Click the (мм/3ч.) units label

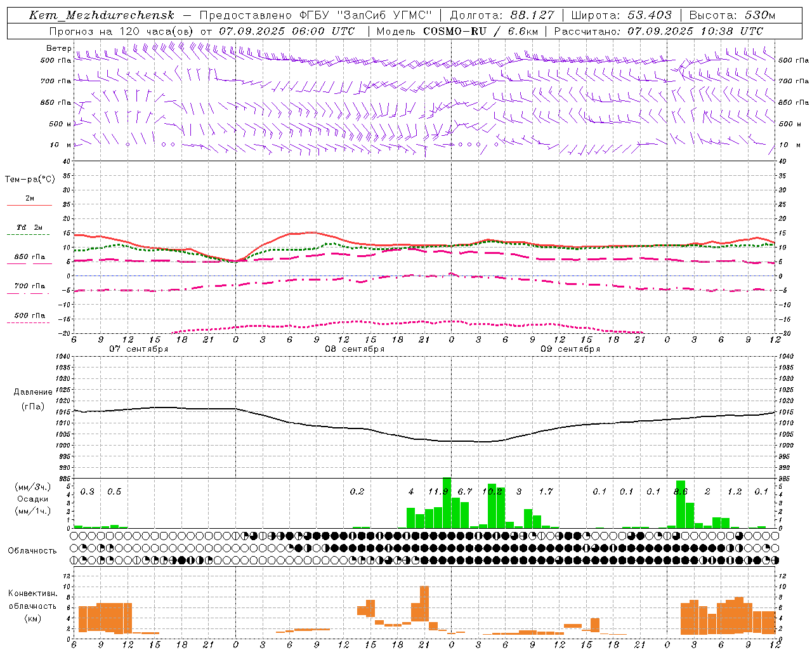[x=32, y=487]
